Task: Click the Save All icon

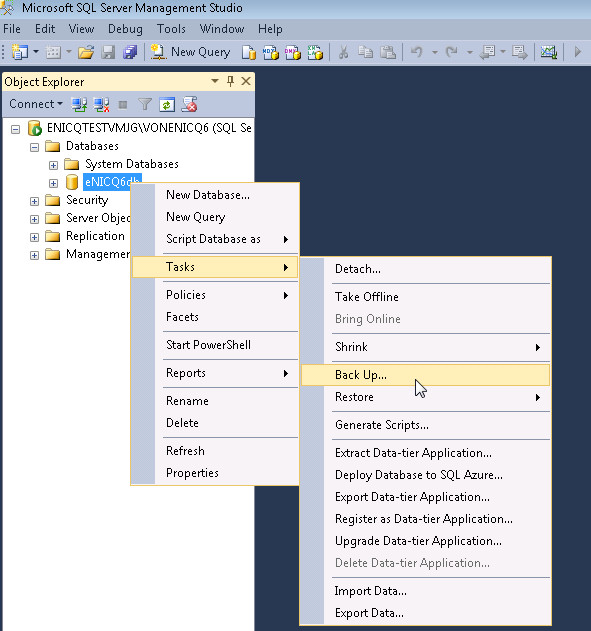Action: pyautogui.click(x=130, y=52)
